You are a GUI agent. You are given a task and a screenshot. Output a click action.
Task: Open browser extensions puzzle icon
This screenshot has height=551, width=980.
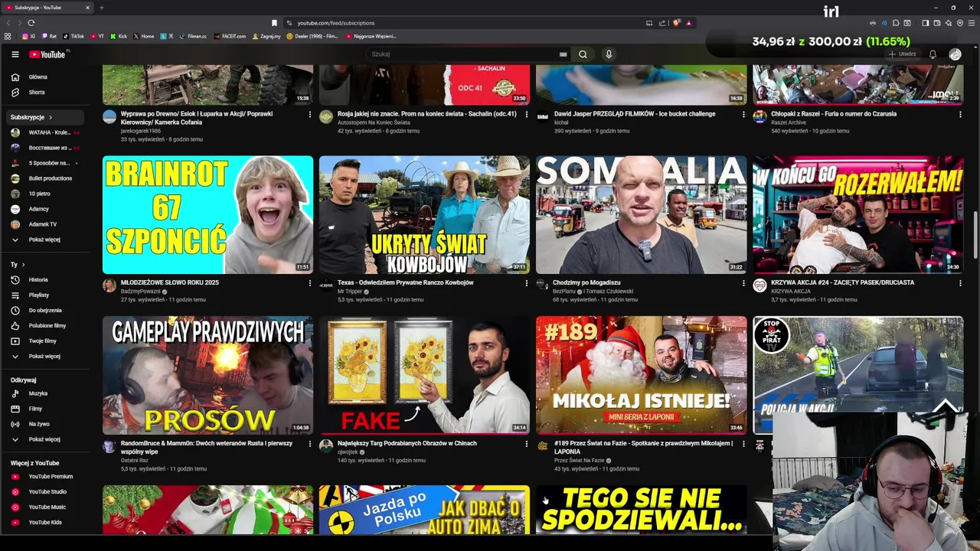click(897, 23)
